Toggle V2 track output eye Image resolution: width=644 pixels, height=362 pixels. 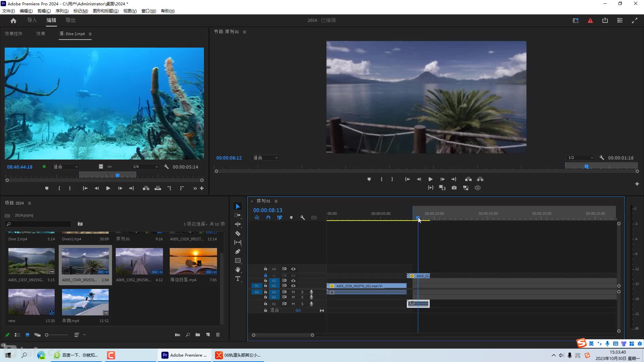coord(293,281)
